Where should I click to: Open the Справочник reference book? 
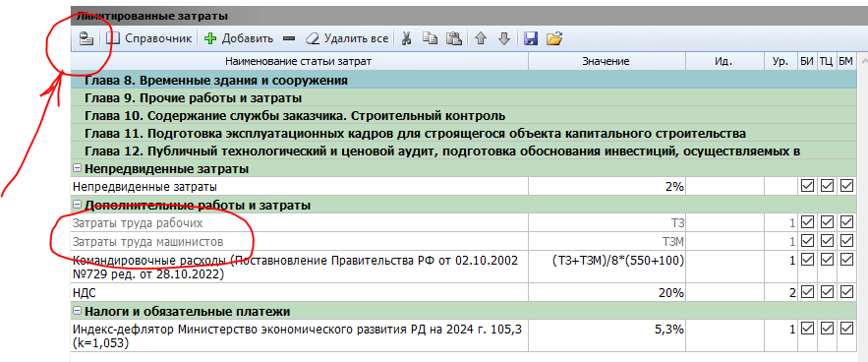click(148, 38)
